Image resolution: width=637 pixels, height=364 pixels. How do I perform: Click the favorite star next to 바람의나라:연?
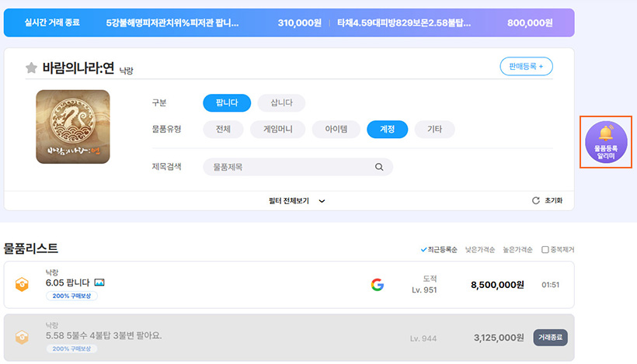point(31,68)
